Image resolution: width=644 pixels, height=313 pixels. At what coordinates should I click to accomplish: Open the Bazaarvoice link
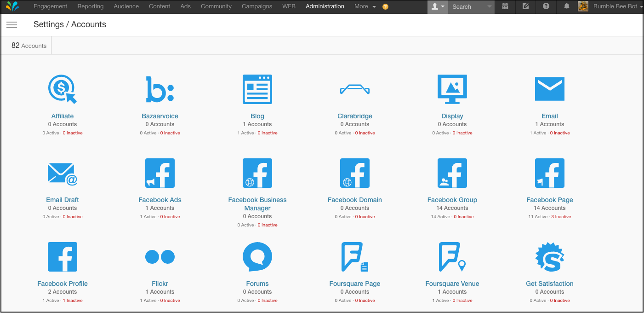160,116
